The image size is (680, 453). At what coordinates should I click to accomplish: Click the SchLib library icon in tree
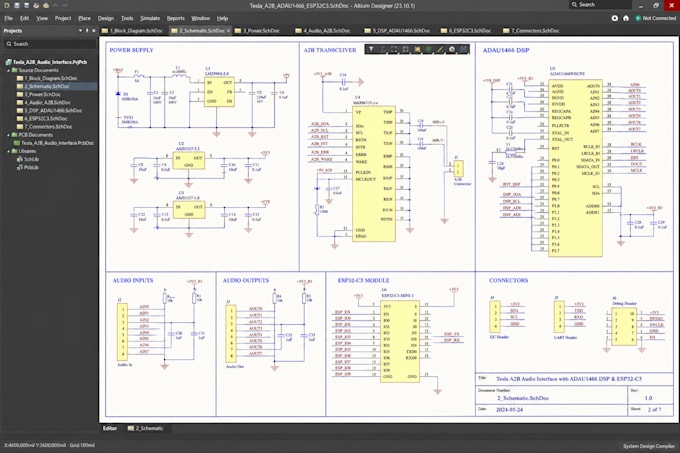[x=20, y=159]
